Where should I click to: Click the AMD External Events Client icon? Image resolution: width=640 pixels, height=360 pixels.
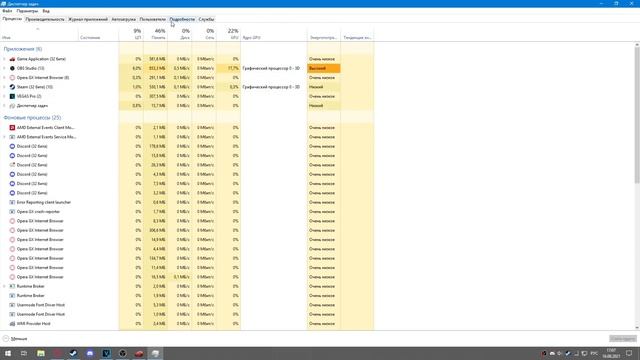(12, 128)
